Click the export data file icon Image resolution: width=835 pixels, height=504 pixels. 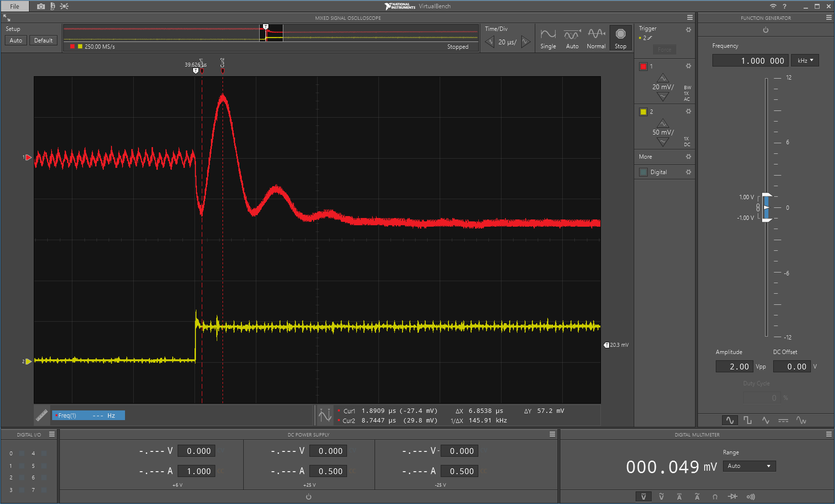point(53,6)
